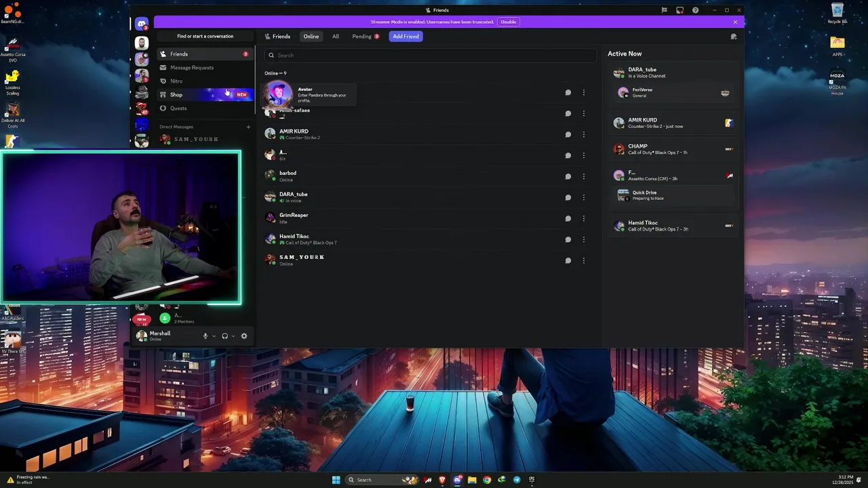Launch Google Chrome from taskbar
The height and width of the screenshot is (488, 868).
click(x=487, y=480)
